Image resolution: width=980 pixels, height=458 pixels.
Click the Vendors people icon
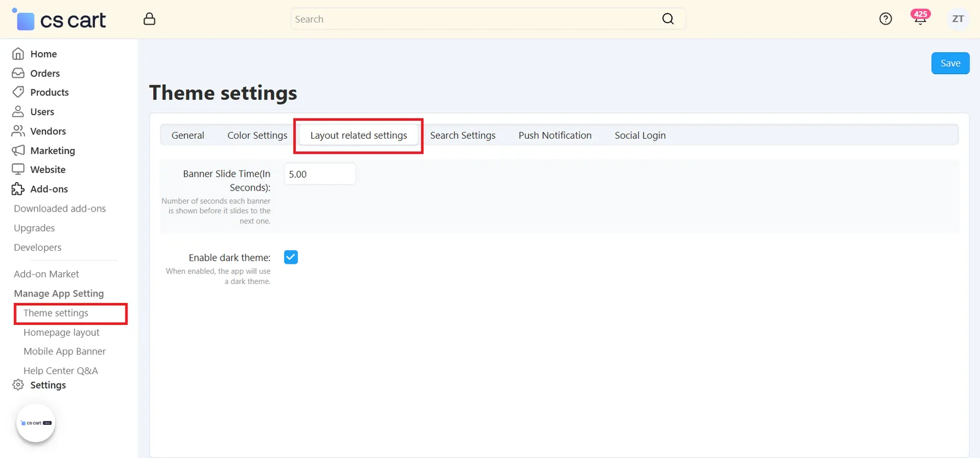point(18,131)
